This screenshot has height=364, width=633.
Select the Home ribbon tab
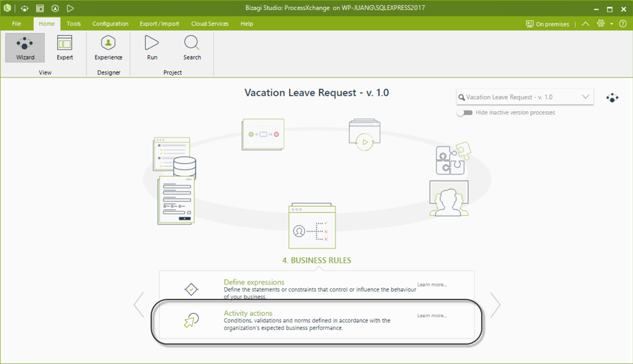click(46, 24)
